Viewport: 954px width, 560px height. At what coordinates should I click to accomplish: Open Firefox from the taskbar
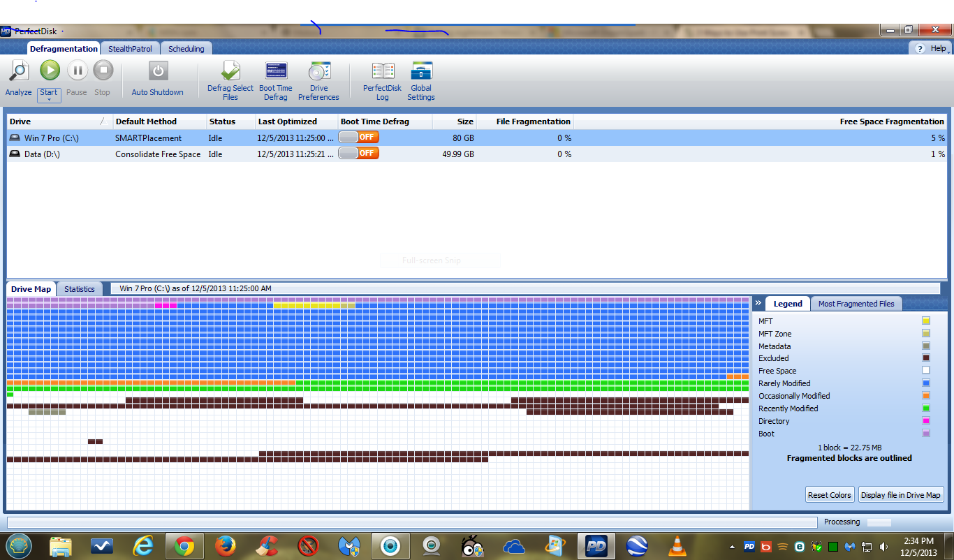(225, 546)
